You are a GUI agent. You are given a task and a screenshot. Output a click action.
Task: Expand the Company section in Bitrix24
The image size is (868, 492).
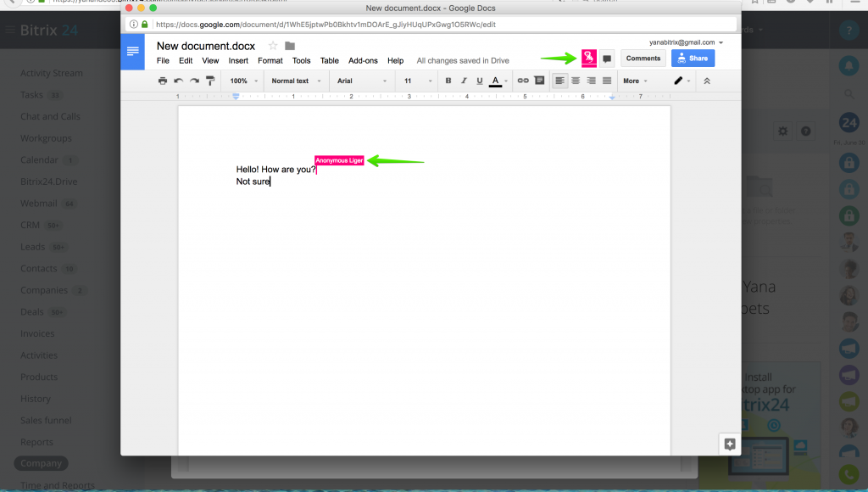click(41, 463)
